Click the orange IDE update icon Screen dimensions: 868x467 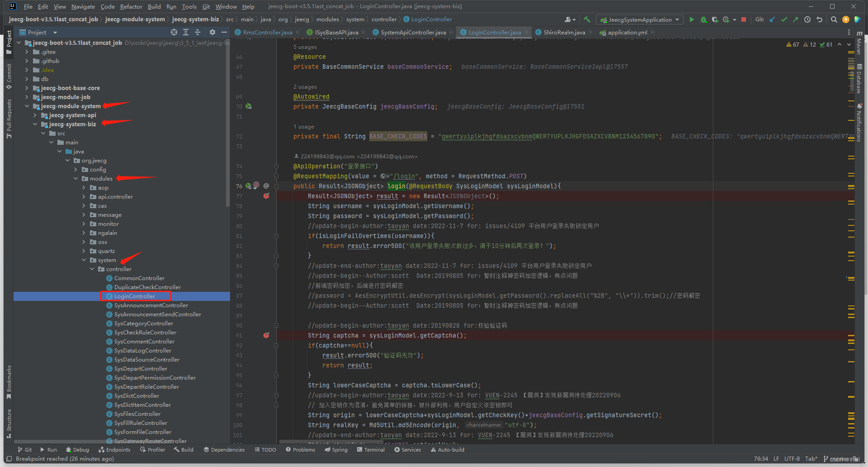[846, 19]
